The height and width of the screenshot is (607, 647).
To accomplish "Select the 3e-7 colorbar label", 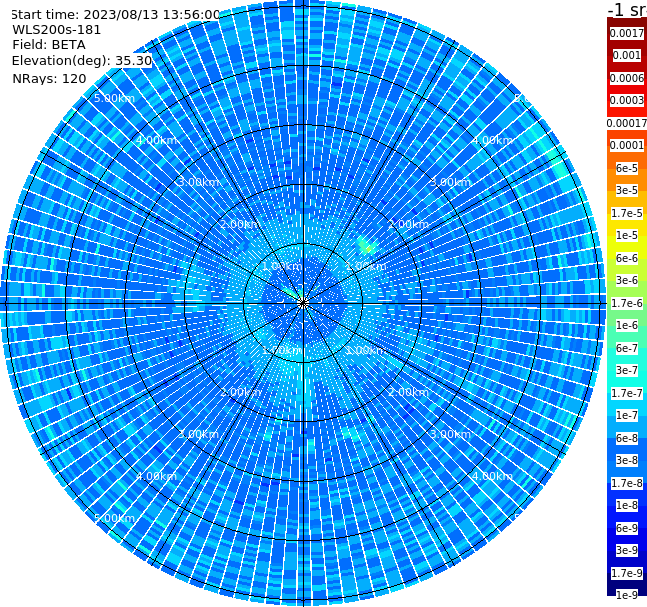I will coord(627,370).
